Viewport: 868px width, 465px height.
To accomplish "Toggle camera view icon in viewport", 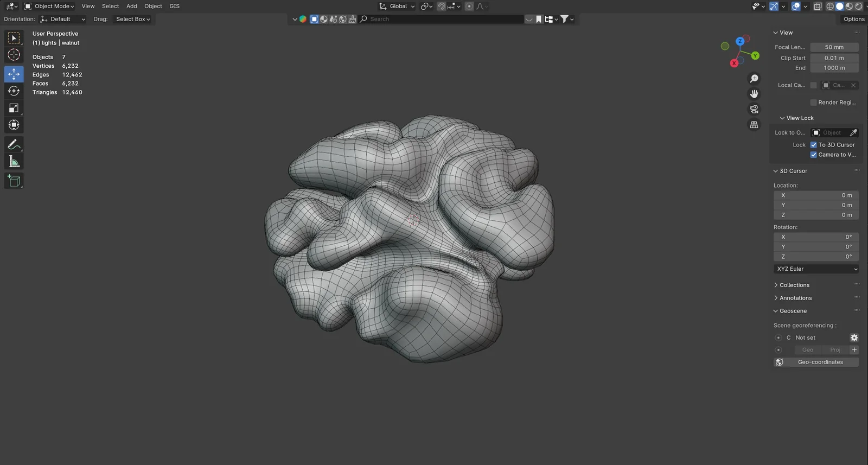I will (x=754, y=109).
